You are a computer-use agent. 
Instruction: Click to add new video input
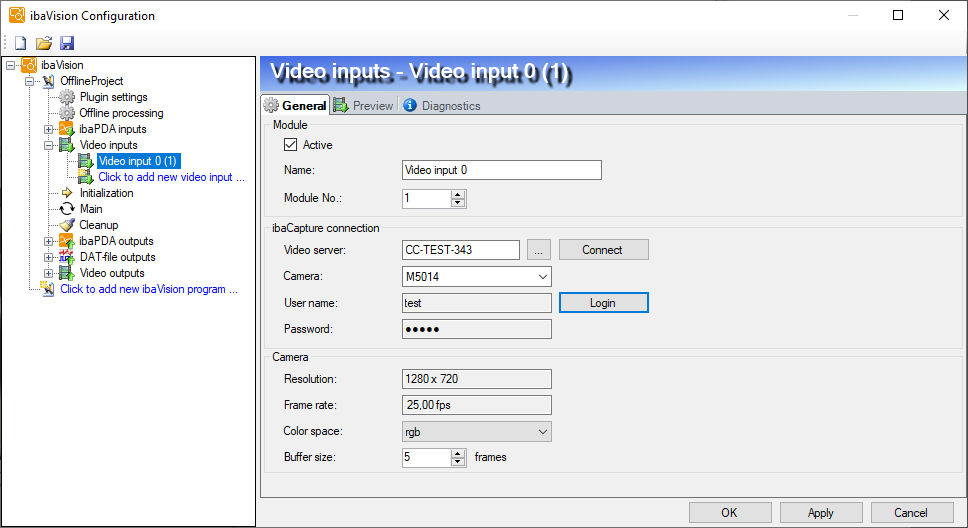[x=171, y=177]
